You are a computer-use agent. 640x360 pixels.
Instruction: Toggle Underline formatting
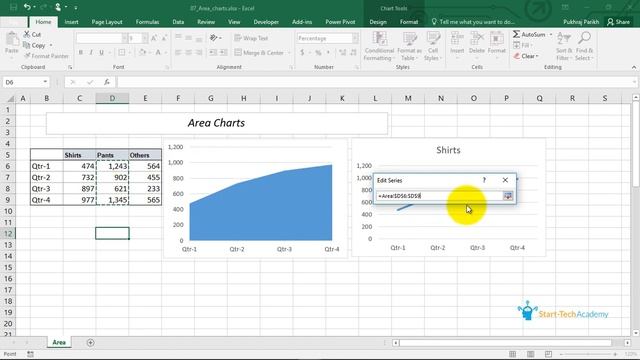click(101, 52)
